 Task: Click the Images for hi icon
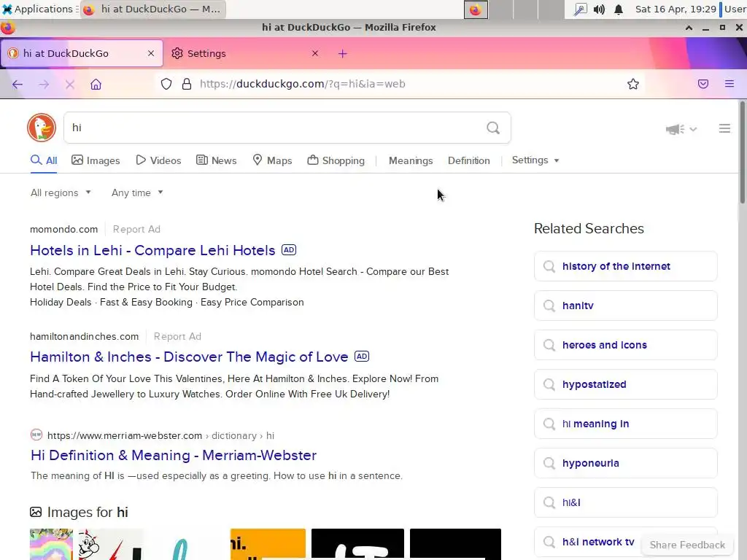(x=36, y=512)
